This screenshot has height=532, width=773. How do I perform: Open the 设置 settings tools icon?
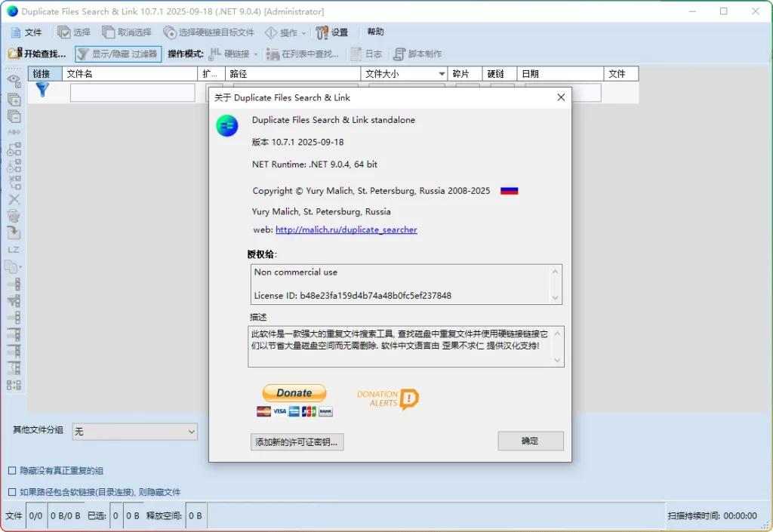(x=332, y=32)
